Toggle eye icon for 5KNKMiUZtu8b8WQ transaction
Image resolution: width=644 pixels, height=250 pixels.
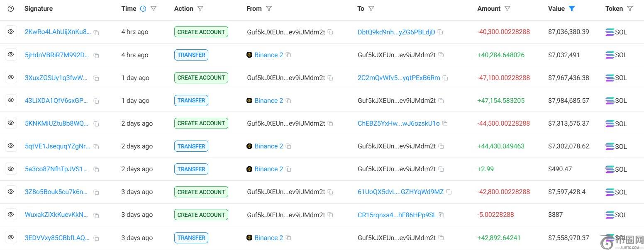click(11, 123)
